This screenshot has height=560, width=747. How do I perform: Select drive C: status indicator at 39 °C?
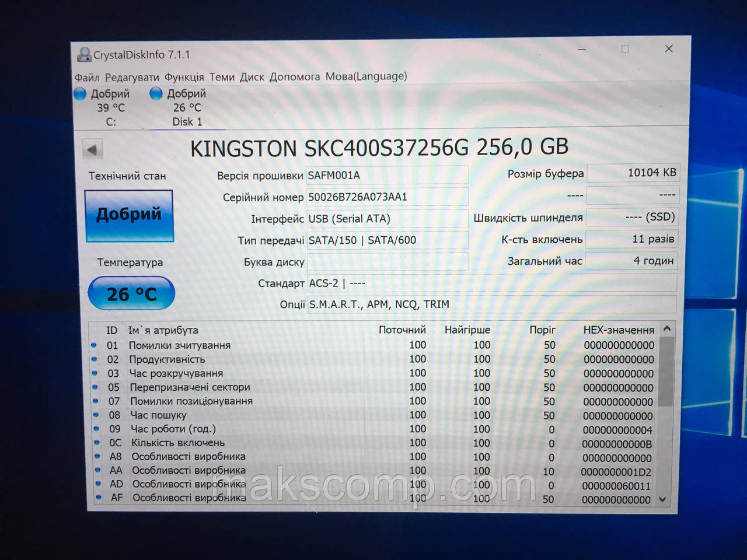(104, 107)
